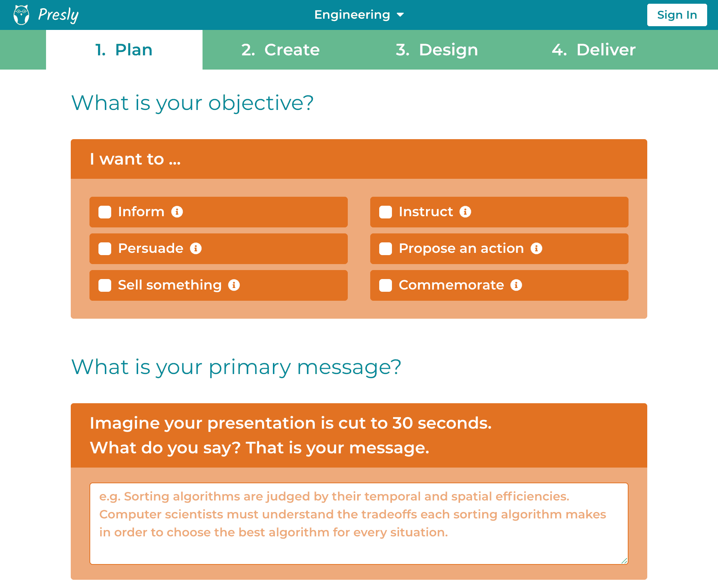Go to the 3. Design tab

click(x=436, y=50)
